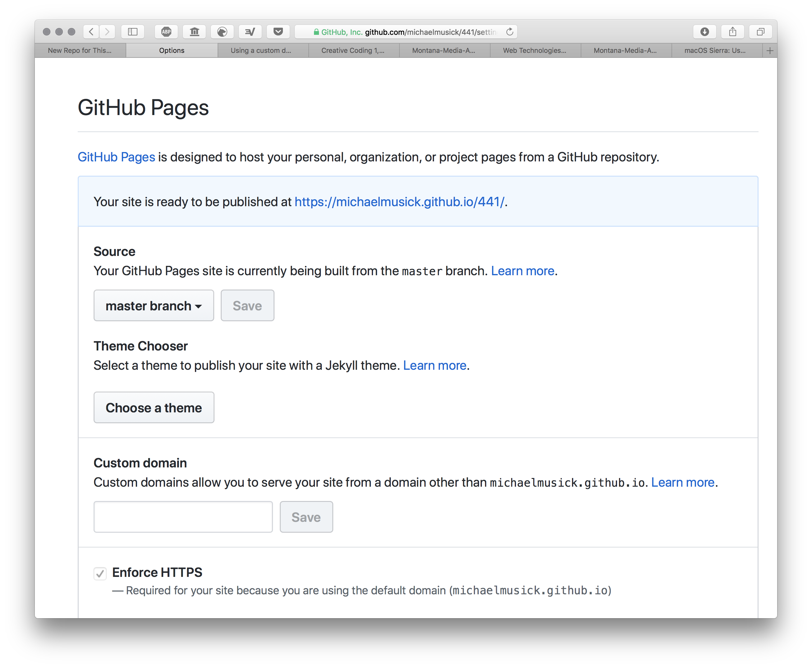
Task: Click the library building extension icon
Action: pos(195,31)
